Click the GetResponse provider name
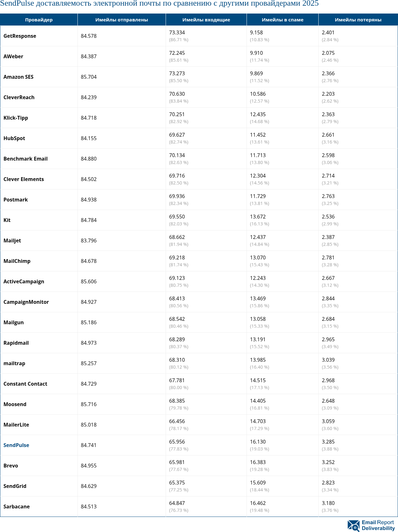 [20, 36]
